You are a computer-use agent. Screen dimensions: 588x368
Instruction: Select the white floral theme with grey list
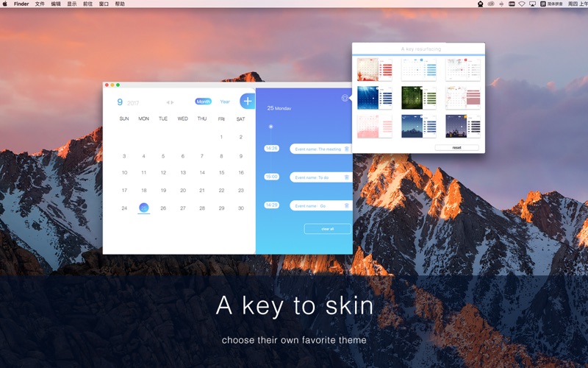[x=463, y=69]
